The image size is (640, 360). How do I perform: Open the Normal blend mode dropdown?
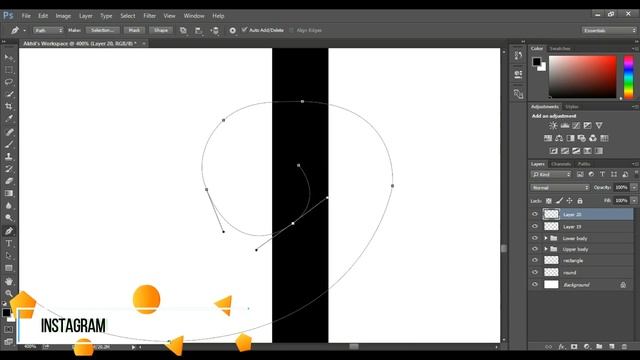(x=560, y=187)
